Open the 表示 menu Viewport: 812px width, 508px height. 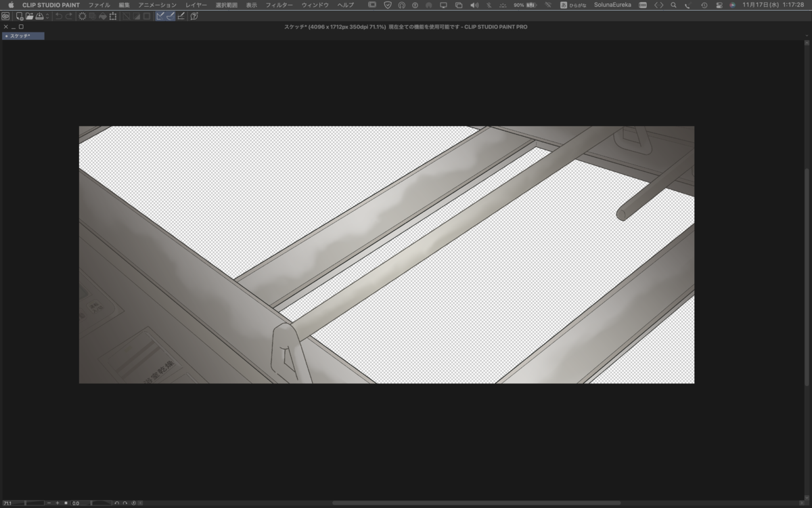pyautogui.click(x=252, y=5)
